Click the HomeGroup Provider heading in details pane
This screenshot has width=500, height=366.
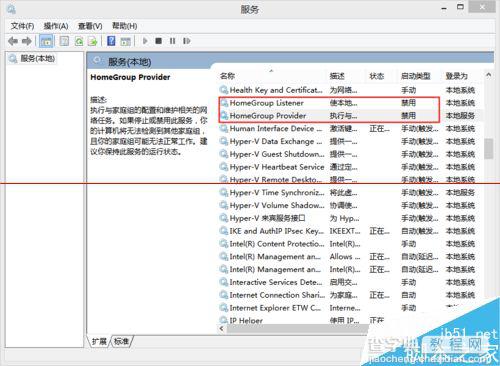[130, 77]
